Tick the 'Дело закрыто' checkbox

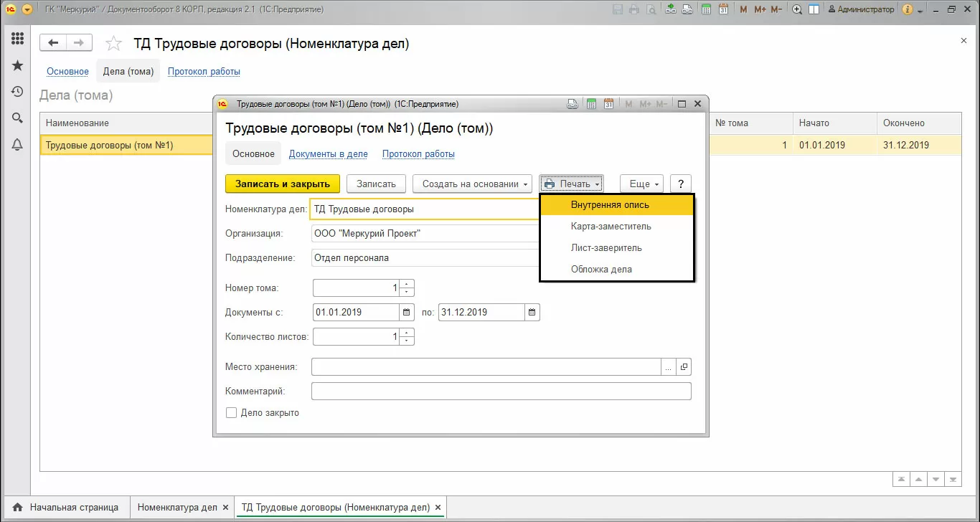point(231,413)
